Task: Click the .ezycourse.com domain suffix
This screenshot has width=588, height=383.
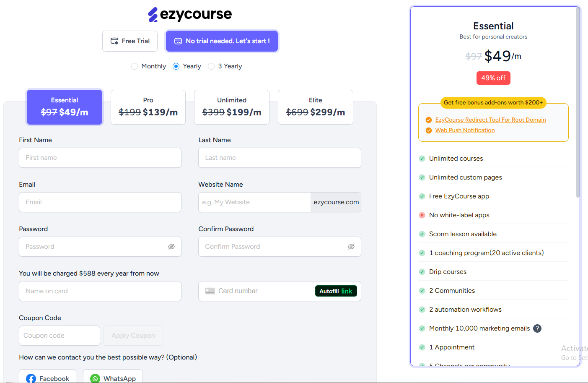Action: [x=336, y=202]
